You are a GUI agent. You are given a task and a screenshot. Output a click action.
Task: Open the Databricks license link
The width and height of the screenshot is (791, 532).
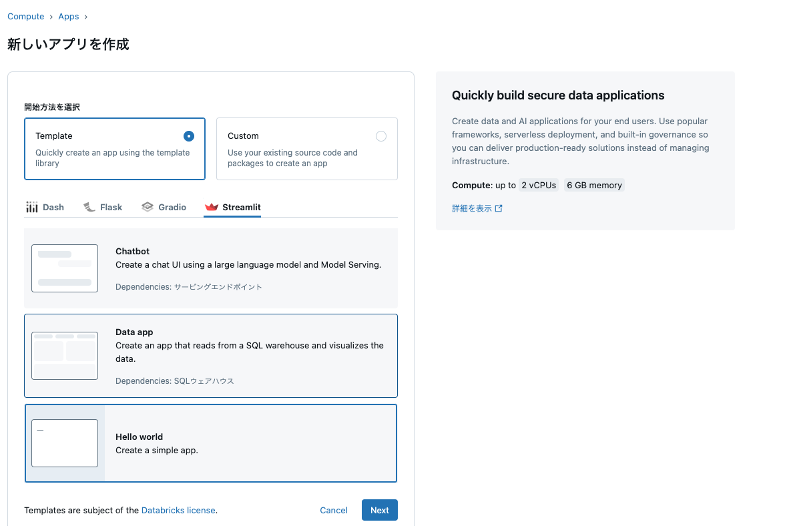pyautogui.click(x=178, y=511)
